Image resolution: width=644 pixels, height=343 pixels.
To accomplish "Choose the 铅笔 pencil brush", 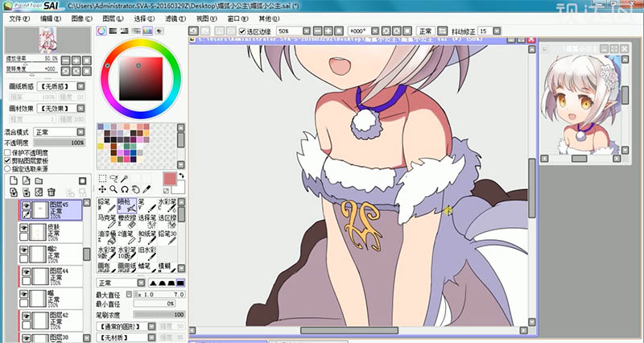I will point(107,205).
